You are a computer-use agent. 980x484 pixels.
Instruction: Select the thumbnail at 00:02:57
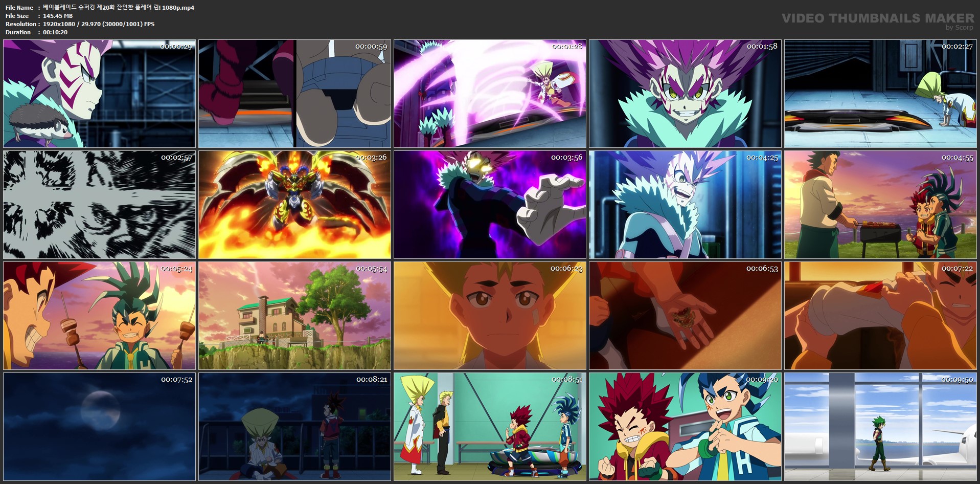(100, 205)
